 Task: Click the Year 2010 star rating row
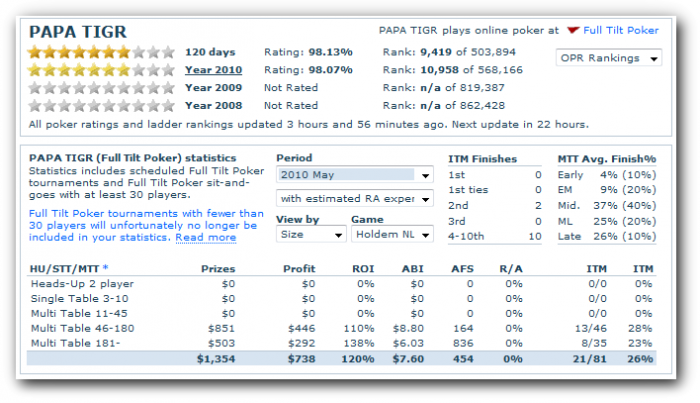tap(101, 70)
